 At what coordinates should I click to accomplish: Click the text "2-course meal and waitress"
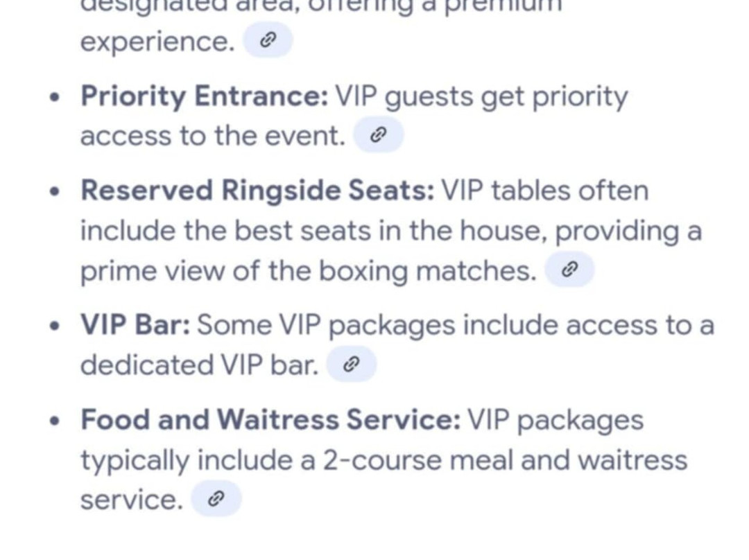[506, 460]
